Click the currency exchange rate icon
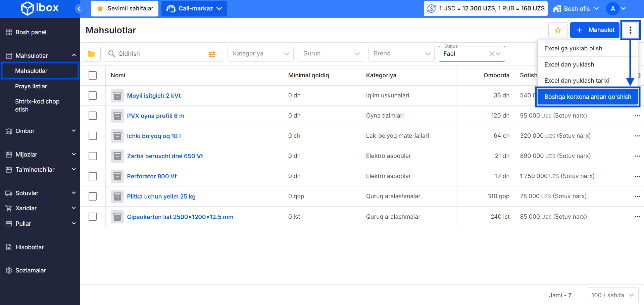644x305 pixels. pyautogui.click(x=432, y=9)
